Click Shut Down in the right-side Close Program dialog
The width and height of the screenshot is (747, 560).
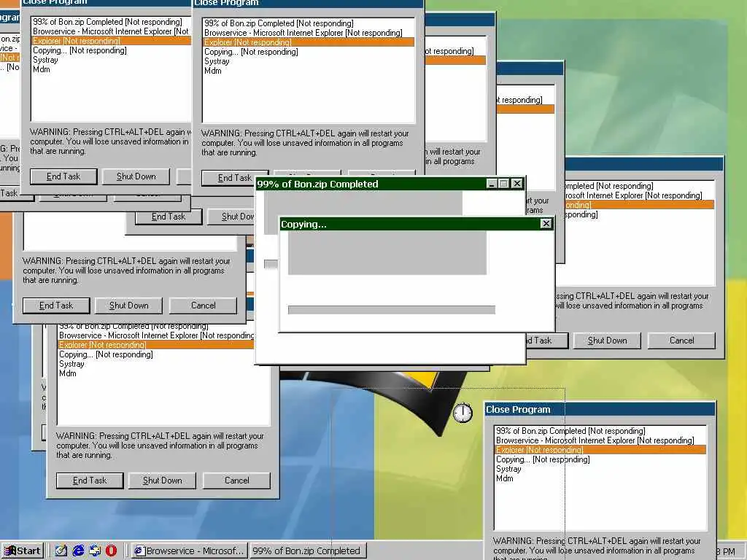tap(608, 341)
